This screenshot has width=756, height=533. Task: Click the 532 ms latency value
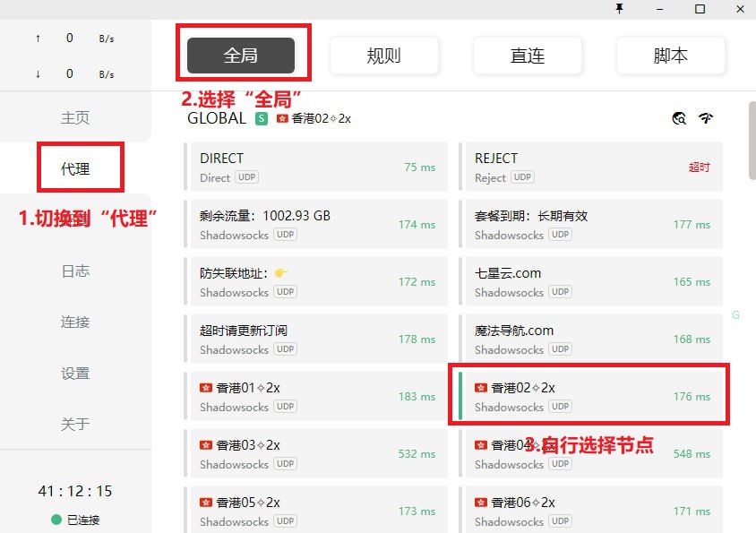417,454
